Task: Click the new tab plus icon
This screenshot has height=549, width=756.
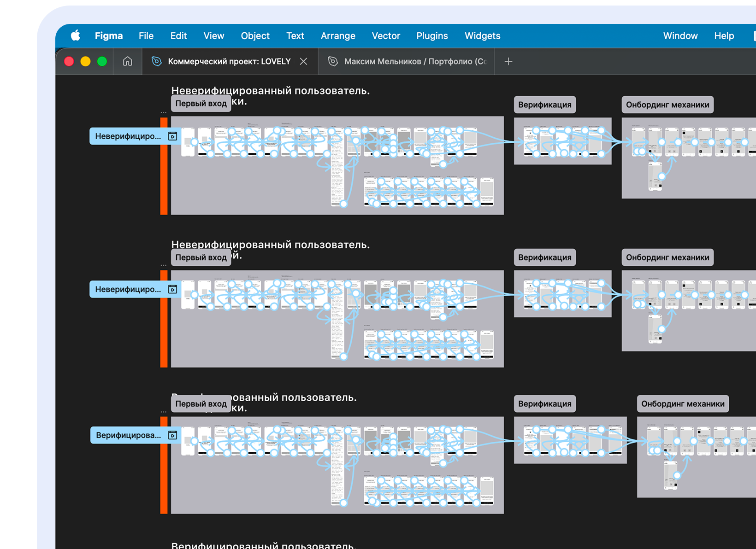Action: click(508, 61)
